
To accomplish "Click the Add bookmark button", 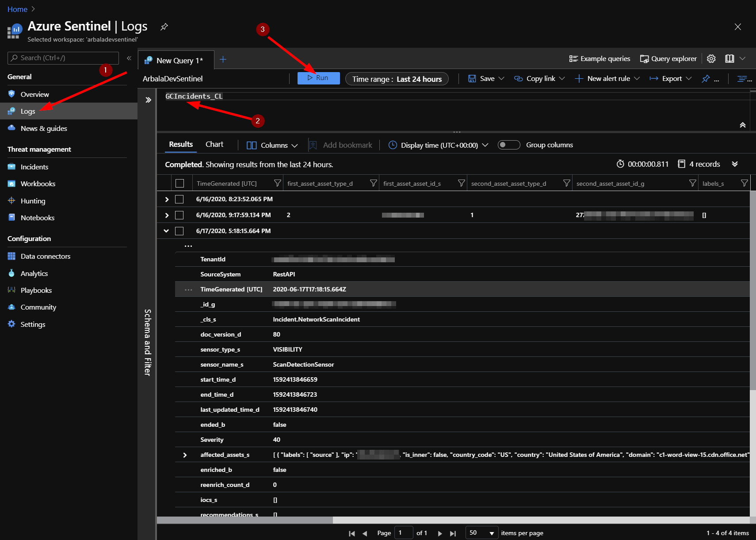I will (x=340, y=145).
